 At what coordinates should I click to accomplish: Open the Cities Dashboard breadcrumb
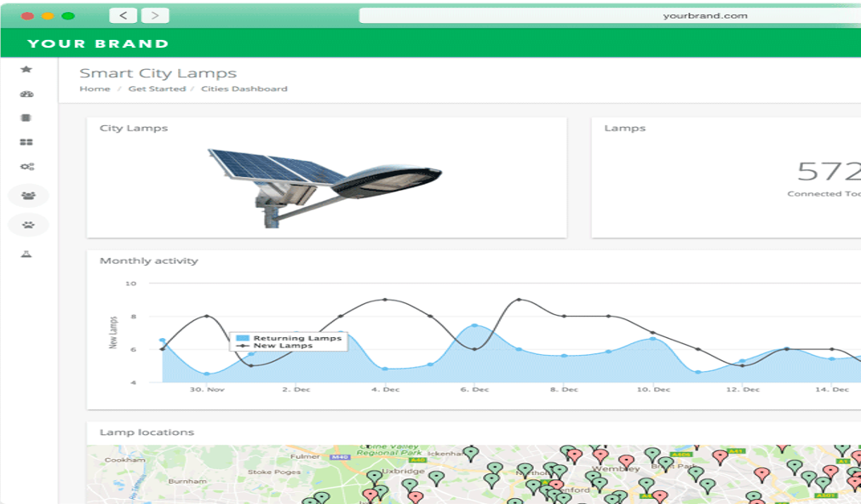(244, 89)
